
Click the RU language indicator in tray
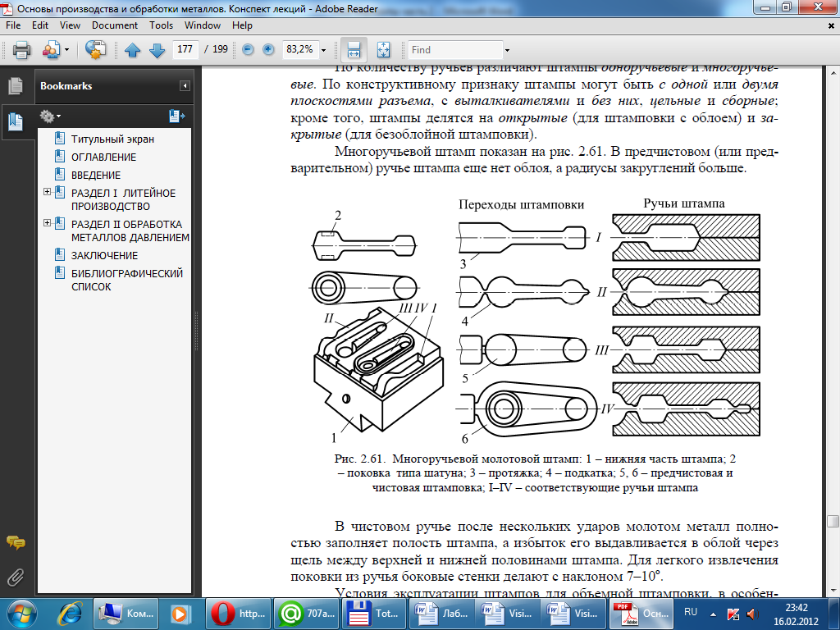coord(691,612)
